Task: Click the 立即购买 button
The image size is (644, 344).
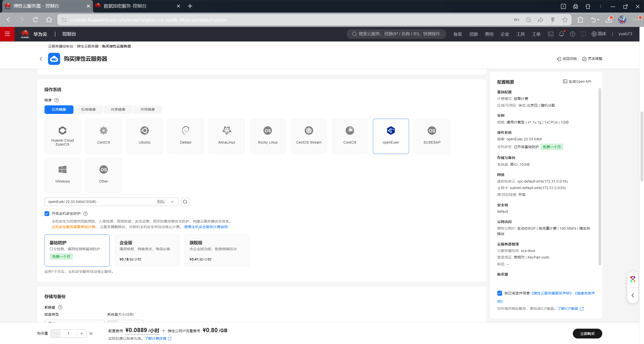Action: [x=587, y=333]
